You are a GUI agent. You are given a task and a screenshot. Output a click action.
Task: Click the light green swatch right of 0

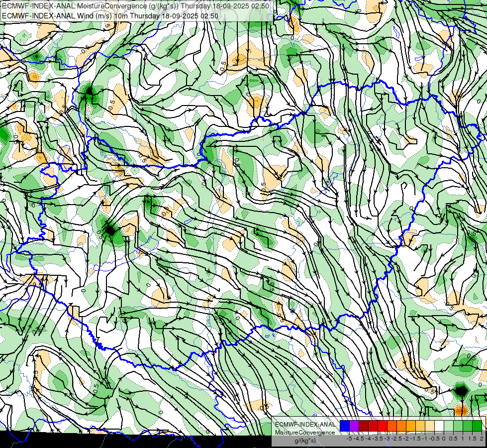448,426
